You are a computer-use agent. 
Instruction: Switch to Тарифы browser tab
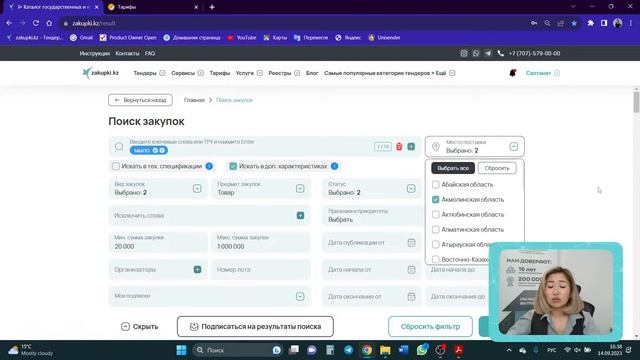(152, 7)
